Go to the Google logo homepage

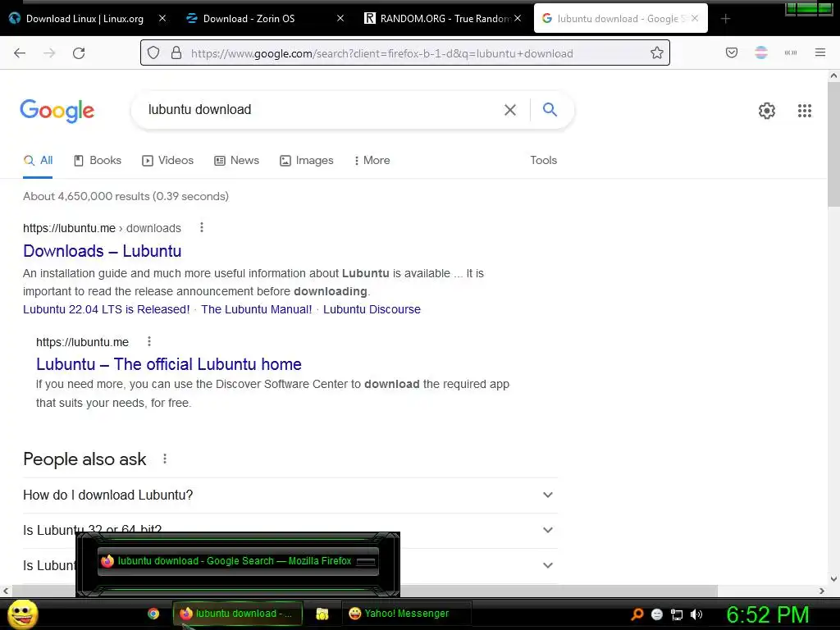[x=57, y=111]
